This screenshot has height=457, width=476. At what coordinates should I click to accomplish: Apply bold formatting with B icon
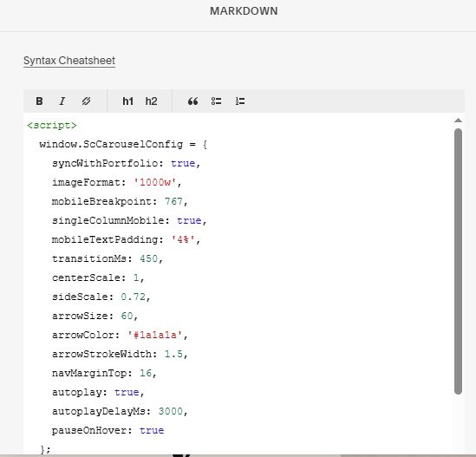39,101
